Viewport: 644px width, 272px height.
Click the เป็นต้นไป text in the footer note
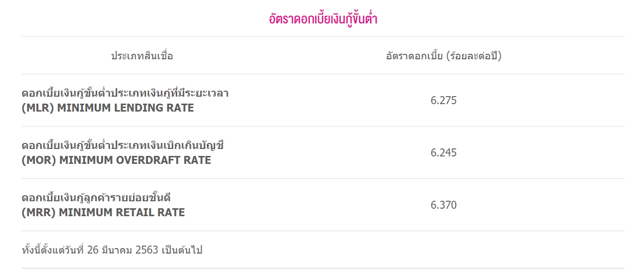tap(182, 250)
